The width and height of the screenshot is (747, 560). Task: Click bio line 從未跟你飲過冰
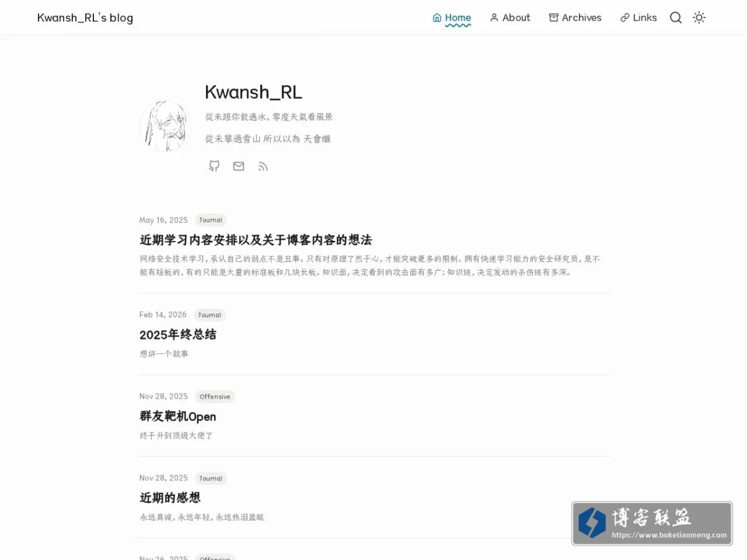point(269,117)
